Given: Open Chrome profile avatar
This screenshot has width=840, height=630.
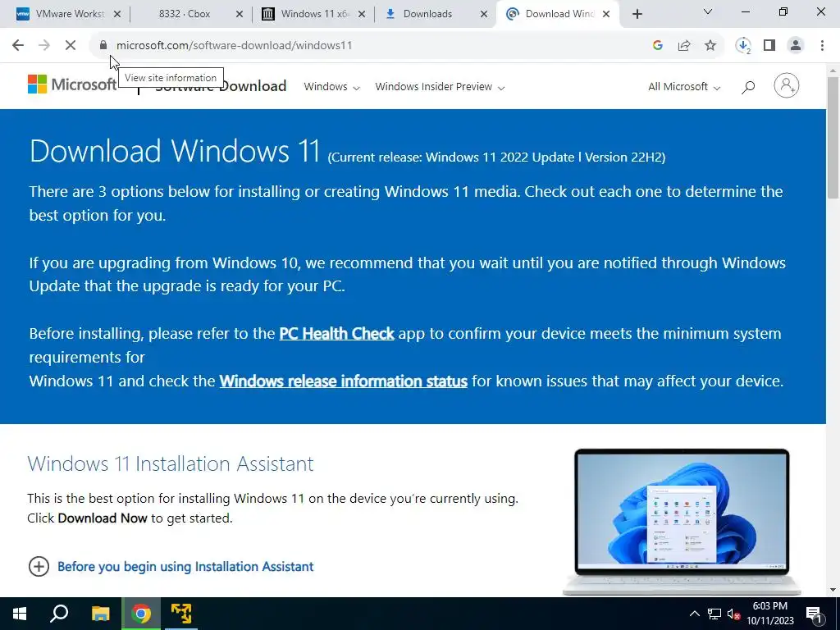Looking at the screenshot, I should tap(796, 46).
